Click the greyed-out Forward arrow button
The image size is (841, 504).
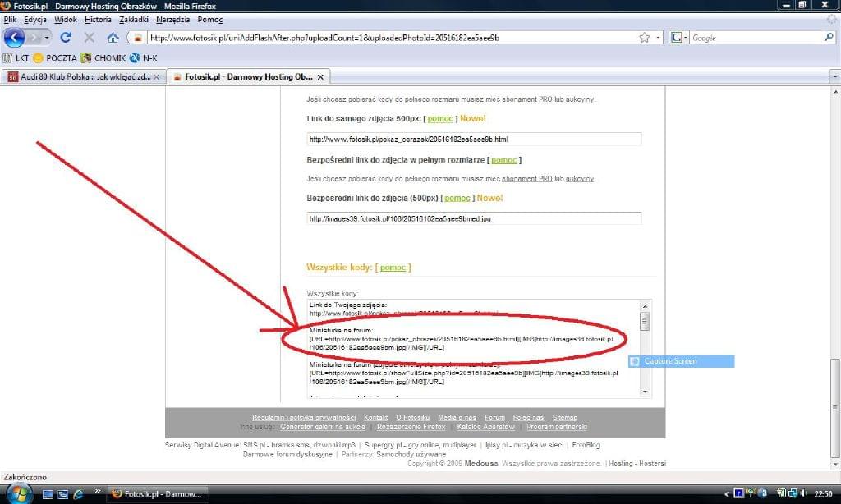pos(34,38)
